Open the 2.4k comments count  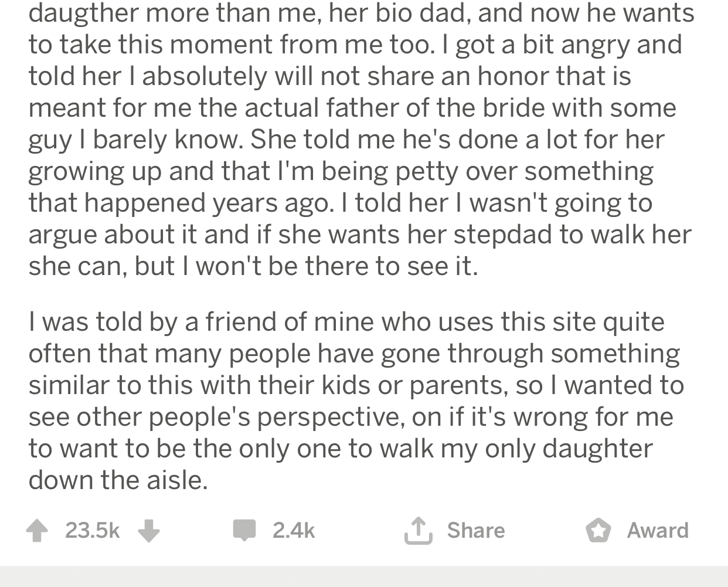pos(294,531)
